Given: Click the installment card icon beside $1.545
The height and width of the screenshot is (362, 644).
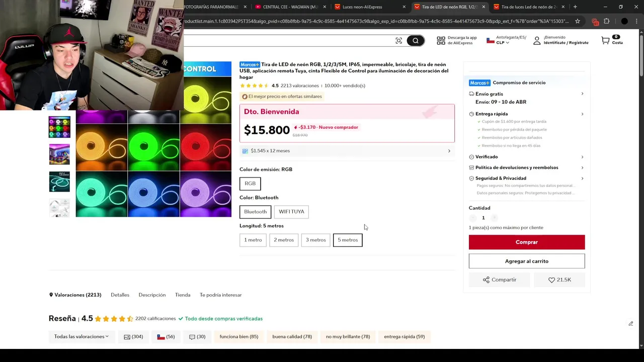Looking at the screenshot, I should coord(245,151).
